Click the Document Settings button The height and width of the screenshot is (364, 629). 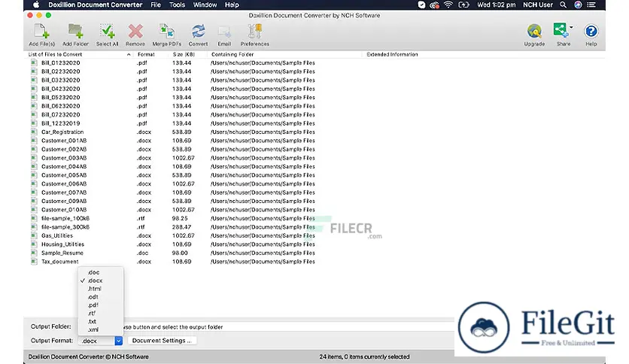pyautogui.click(x=162, y=341)
